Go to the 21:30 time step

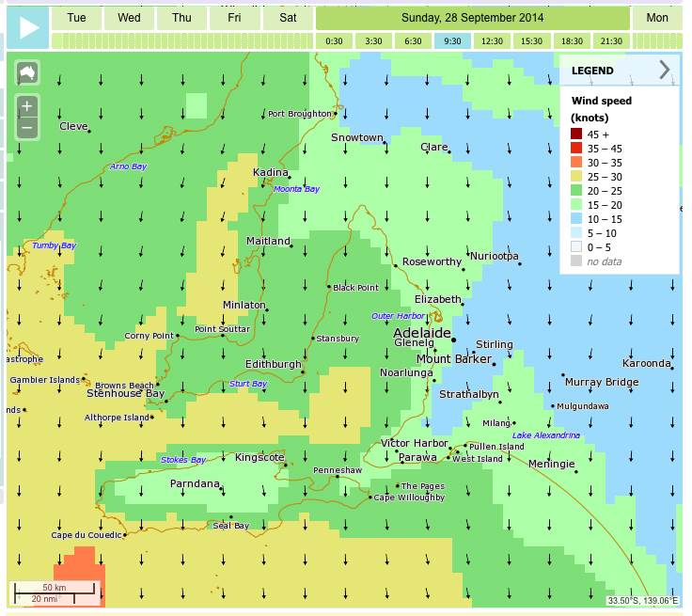(x=610, y=41)
